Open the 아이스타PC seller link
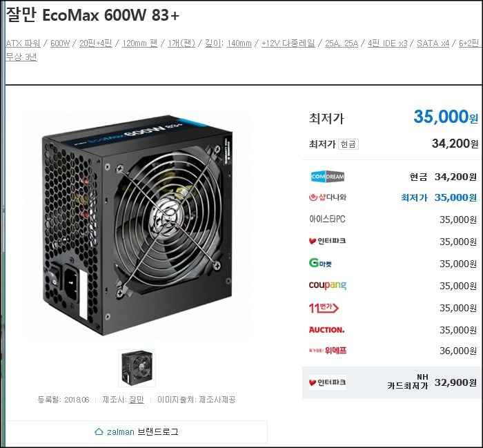 pyautogui.click(x=327, y=219)
